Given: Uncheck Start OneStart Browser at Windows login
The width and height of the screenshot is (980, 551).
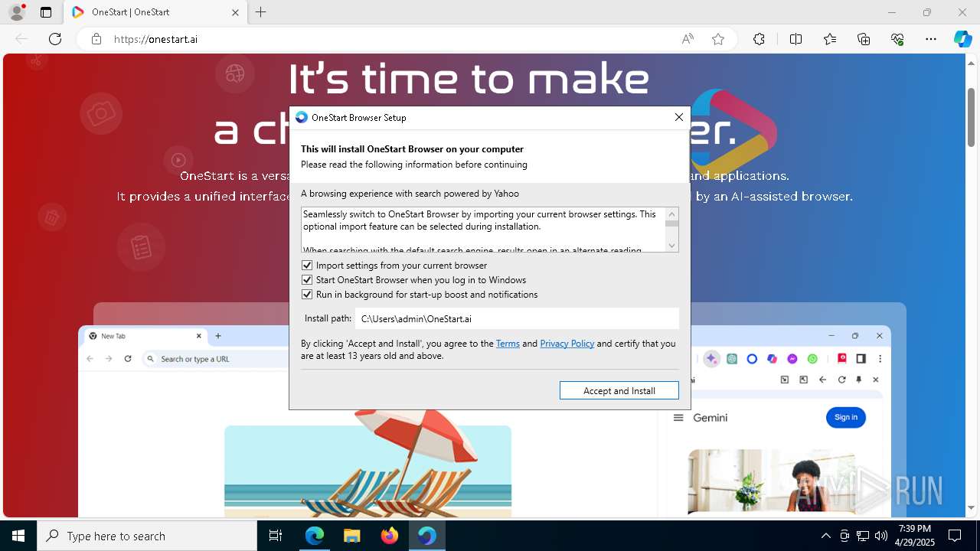Looking at the screenshot, I should tap(307, 280).
